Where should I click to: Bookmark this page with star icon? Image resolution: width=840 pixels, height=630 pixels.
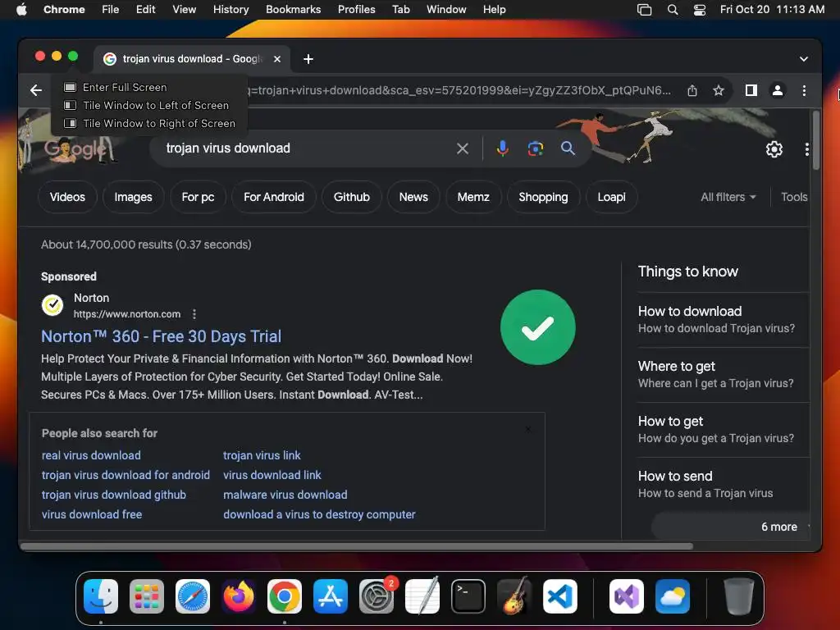(719, 90)
